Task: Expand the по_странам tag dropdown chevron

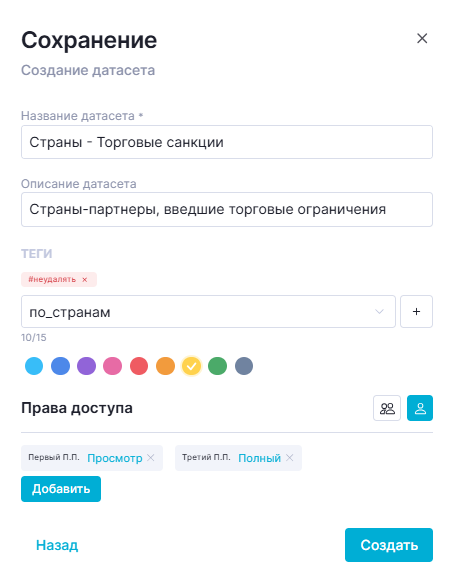Action: tap(379, 312)
